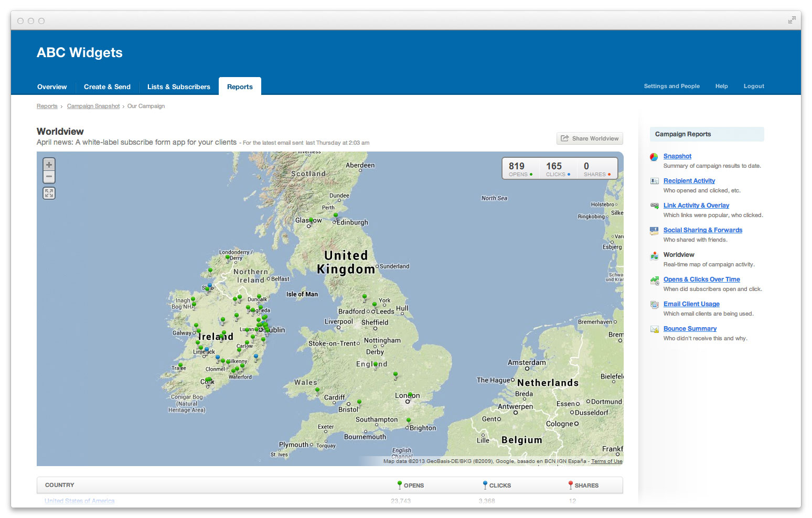Click the green map pin near Tralee
Screen dimensions: 812x518
pos(180,366)
